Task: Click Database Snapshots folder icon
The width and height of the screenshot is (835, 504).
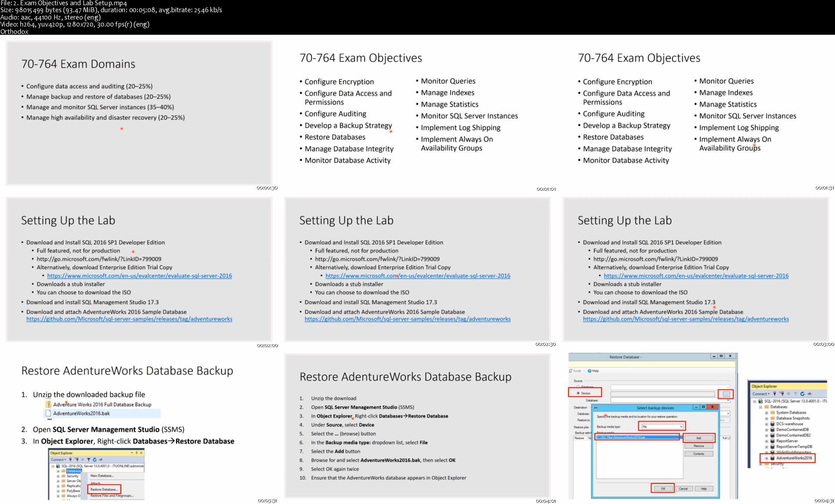Action: pyautogui.click(x=772, y=418)
